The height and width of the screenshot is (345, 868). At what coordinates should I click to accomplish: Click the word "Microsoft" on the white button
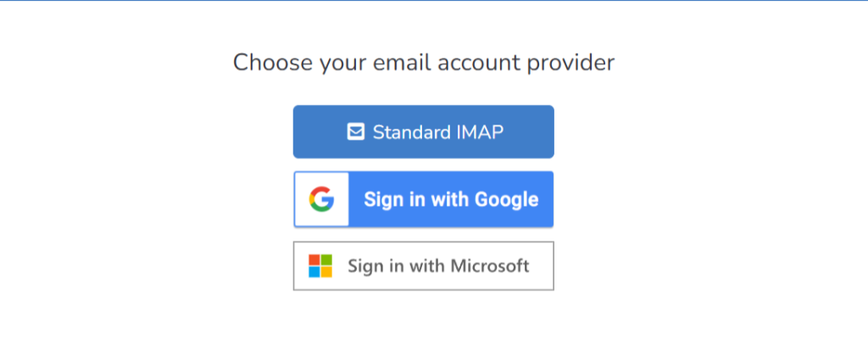click(490, 266)
